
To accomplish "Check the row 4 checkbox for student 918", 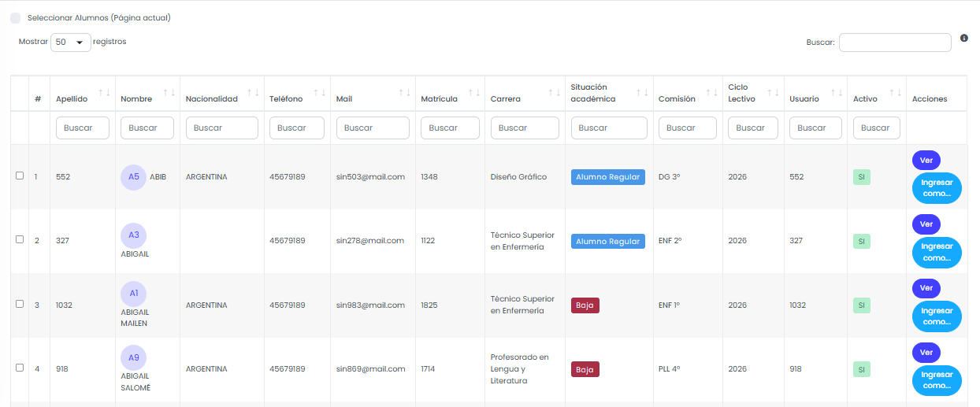I will (x=20, y=367).
